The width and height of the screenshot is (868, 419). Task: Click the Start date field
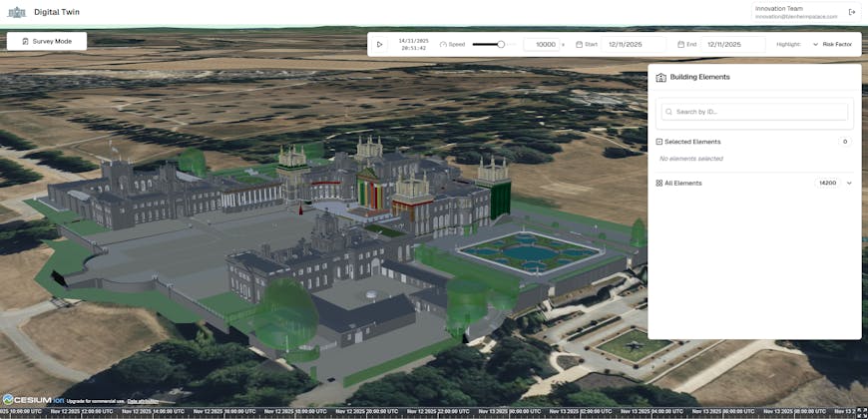pyautogui.click(x=634, y=44)
